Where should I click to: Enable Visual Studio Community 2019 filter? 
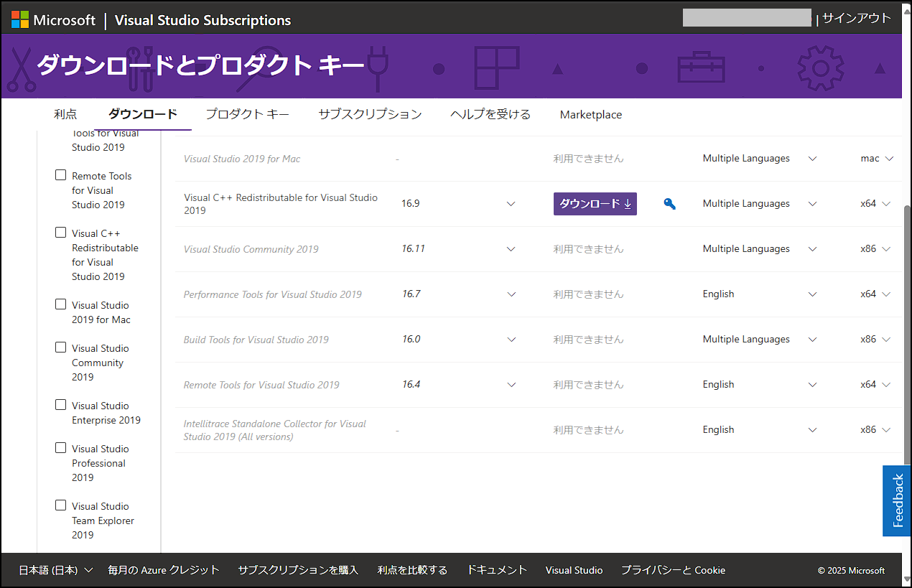pyautogui.click(x=60, y=347)
